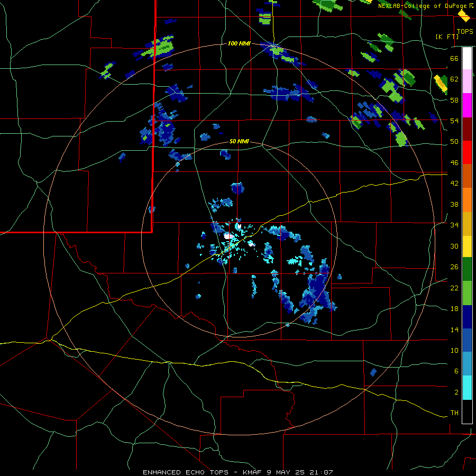Select the 50 legend scale value
476x476 pixels.
(454, 142)
